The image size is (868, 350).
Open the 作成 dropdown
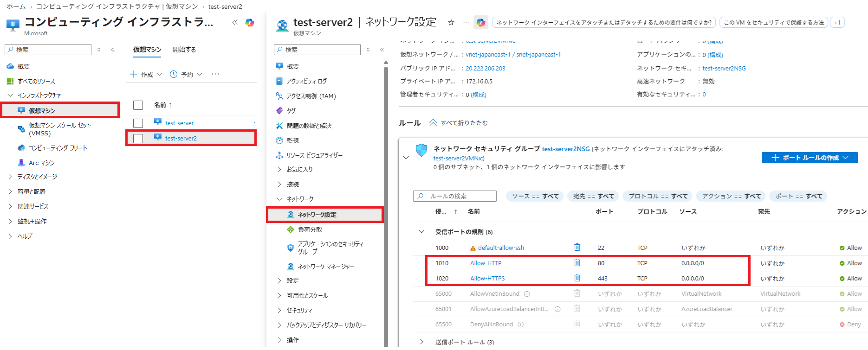point(146,74)
